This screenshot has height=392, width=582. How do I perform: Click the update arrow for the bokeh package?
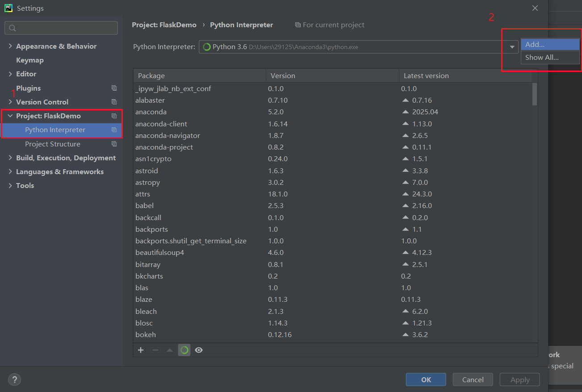tap(406, 334)
